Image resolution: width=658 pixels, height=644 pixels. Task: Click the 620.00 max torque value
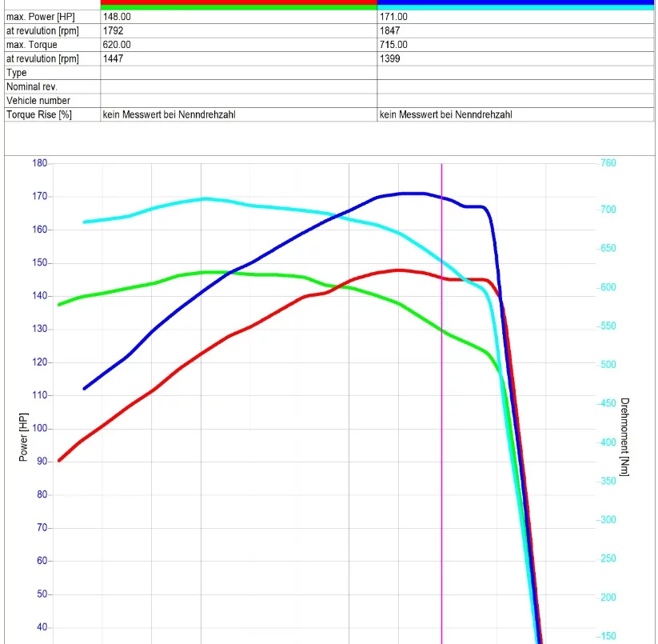117,45
